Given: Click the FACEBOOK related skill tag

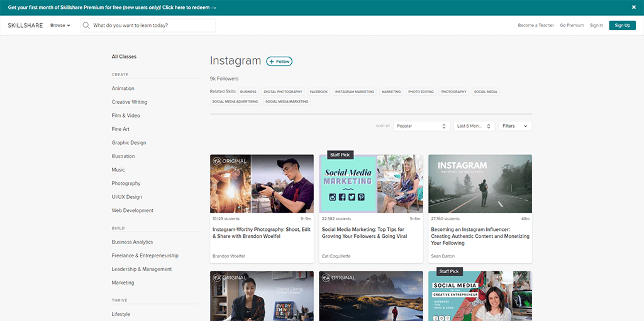Looking at the screenshot, I should pyautogui.click(x=319, y=92).
